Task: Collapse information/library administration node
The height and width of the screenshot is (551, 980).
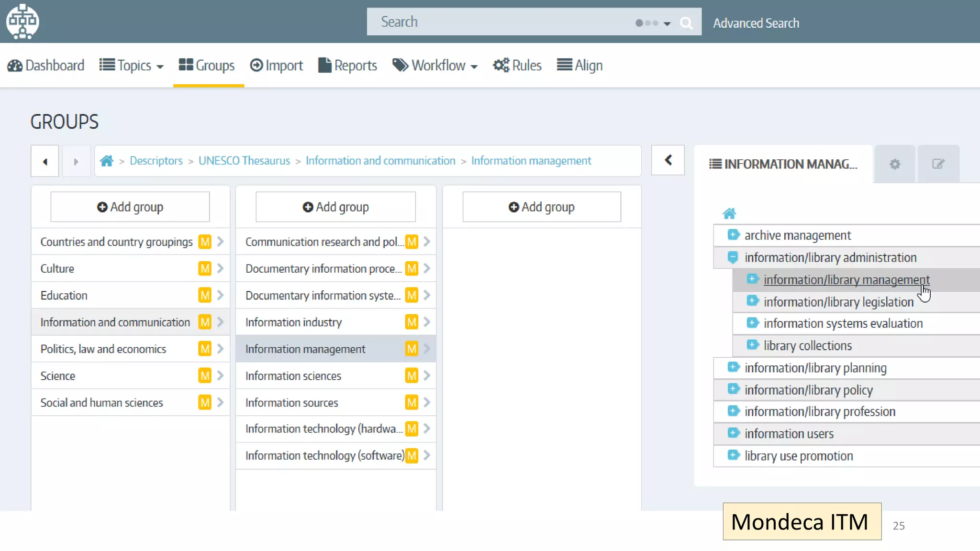Action: 733,257
